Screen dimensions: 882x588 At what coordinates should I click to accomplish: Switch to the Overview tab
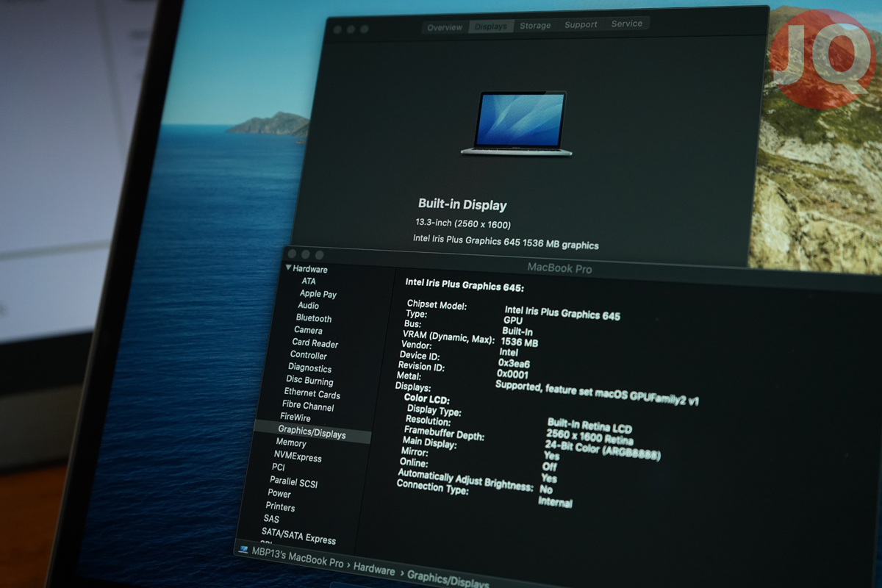tap(445, 27)
